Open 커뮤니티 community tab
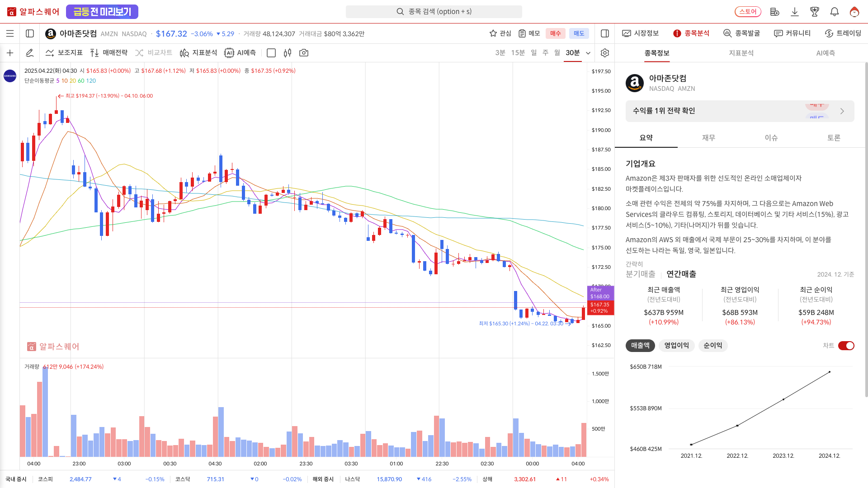The width and height of the screenshot is (868, 488). point(792,33)
